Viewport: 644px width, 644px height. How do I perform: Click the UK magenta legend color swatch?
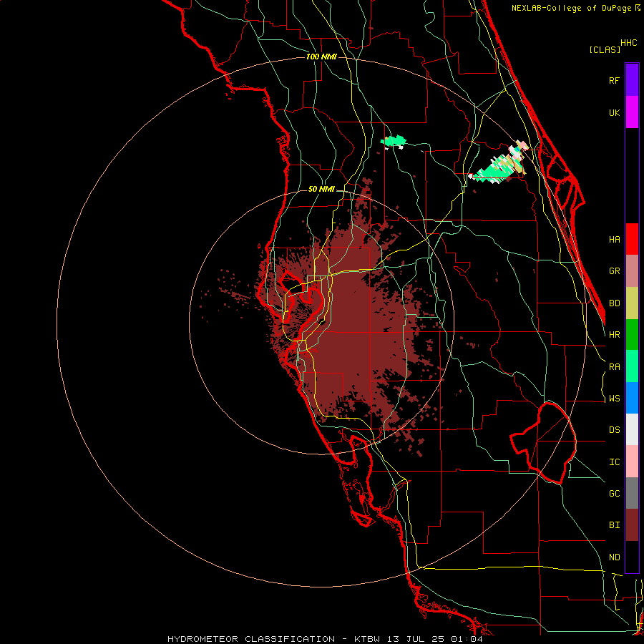632,112
